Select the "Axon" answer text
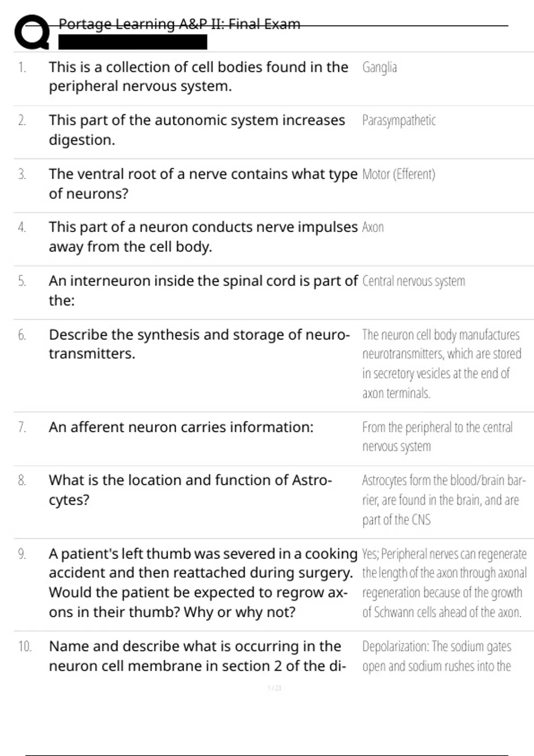 click(373, 227)
